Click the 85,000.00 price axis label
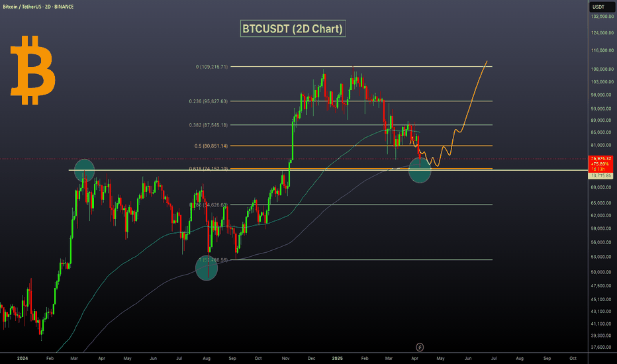This screenshot has height=364, width=617. (x=602, y=132)
